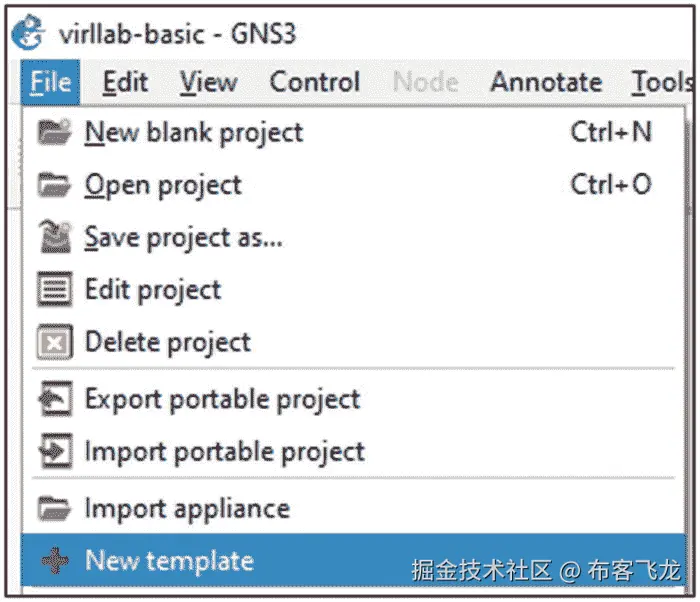The image size is (700, 602).
Task: Click the Save project as icon
Action: click(54, 237)
